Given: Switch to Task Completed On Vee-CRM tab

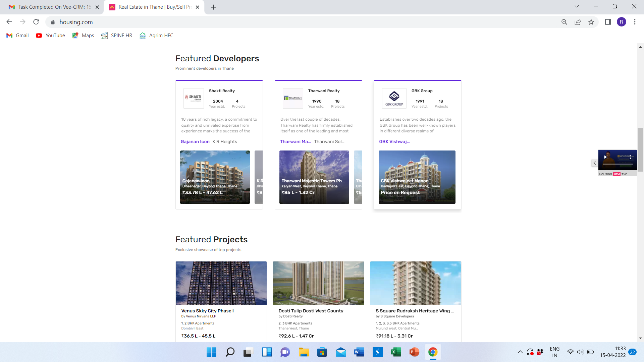Looking at the screenshot, I should coord(54,7).
